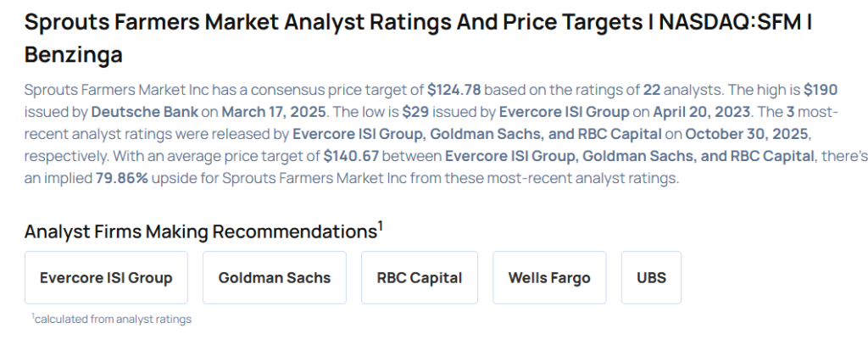The height and width of the screenshot is (345, 868).
Task: Choose the Wells Fargo firm button
Action: point(549,277)
